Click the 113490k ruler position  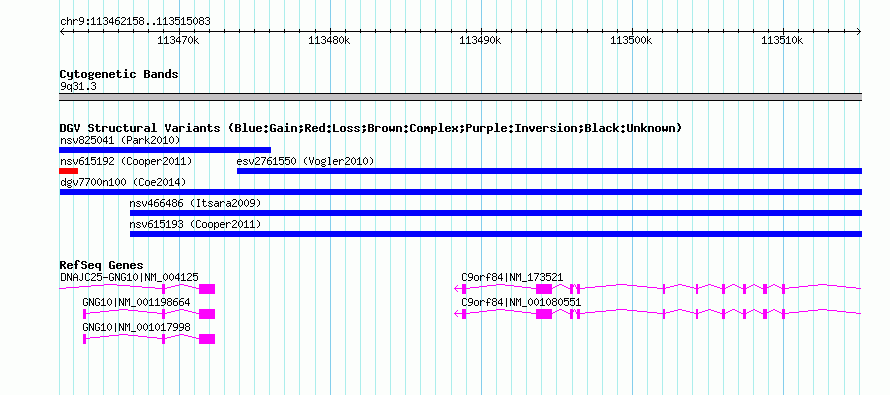(480, 40)
